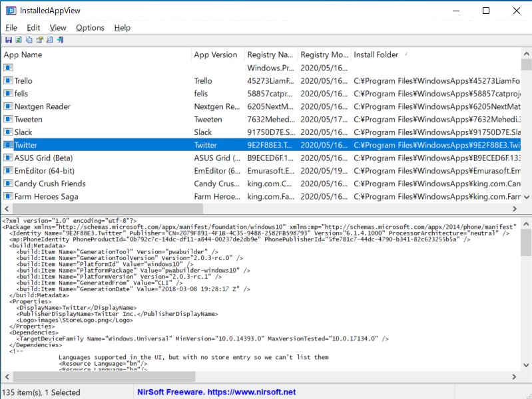
Task: Click the app icon beside Nextgen Reader
Action: [8, 106]
